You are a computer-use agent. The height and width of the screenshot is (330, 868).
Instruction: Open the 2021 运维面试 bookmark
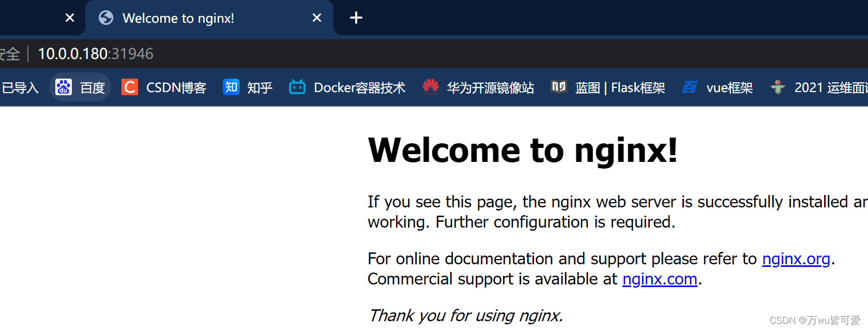tap(819, 87)
